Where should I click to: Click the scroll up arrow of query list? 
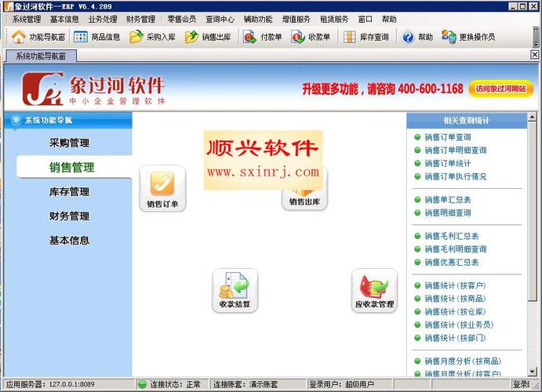pyautogui.click(x=533, y=118)
